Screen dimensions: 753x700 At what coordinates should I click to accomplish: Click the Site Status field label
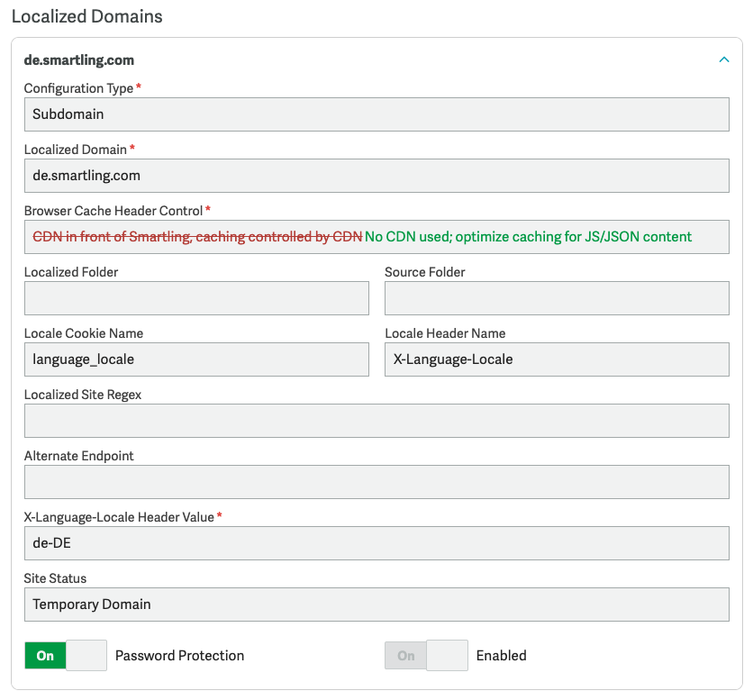click(x=55, y=578)
